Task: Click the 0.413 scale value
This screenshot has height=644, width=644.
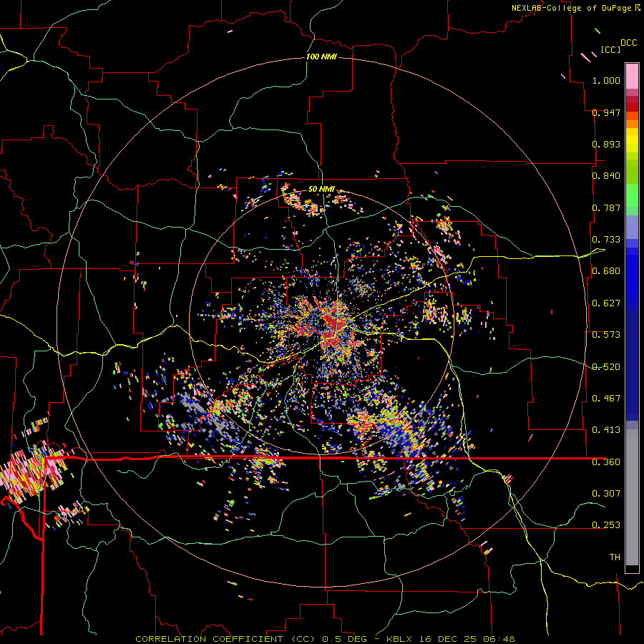Action: point(606,430)
